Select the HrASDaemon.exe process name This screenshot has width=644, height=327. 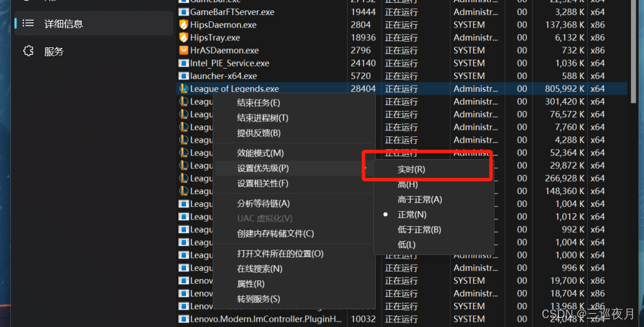(224, 51)
